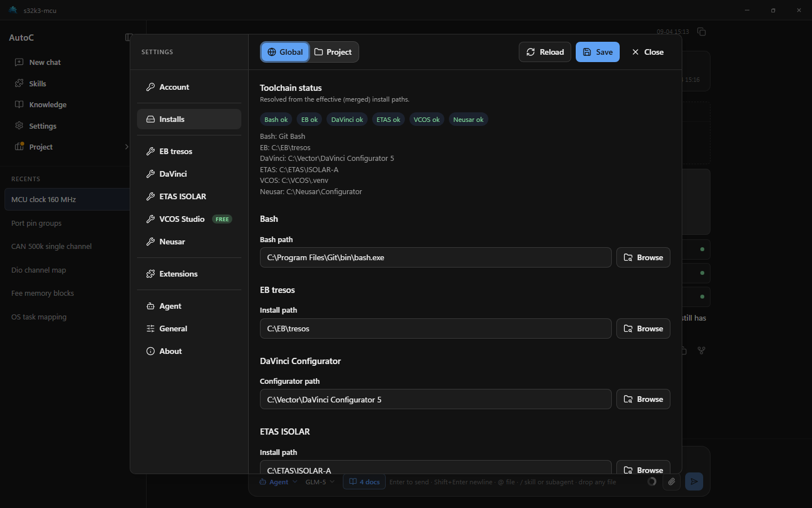
Task: Select the Account settings tab
Action: coord(189,87)
